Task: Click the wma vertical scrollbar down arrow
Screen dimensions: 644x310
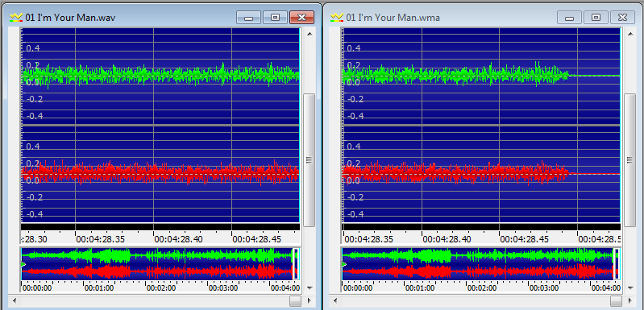Action: click(630, 288)
